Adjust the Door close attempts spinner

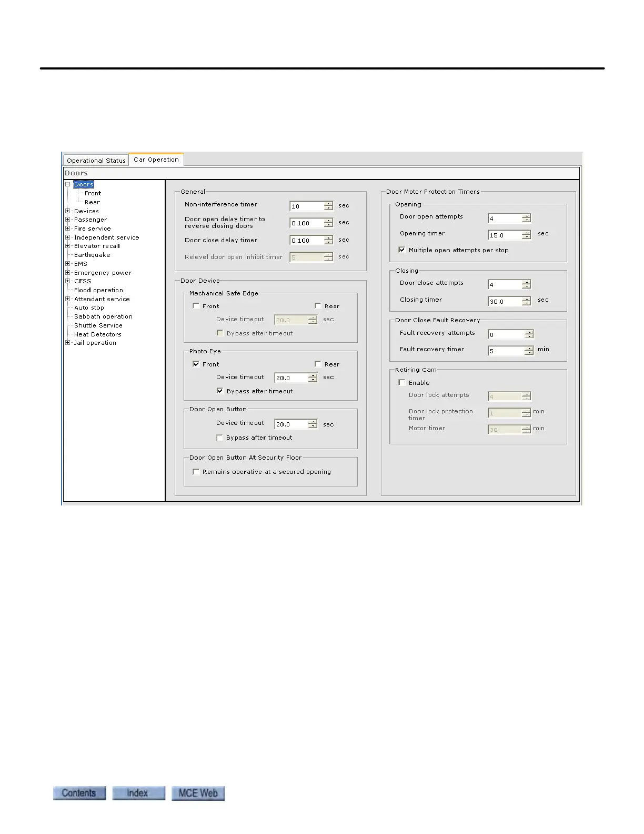pyautogui.click(x=527, y=284)
